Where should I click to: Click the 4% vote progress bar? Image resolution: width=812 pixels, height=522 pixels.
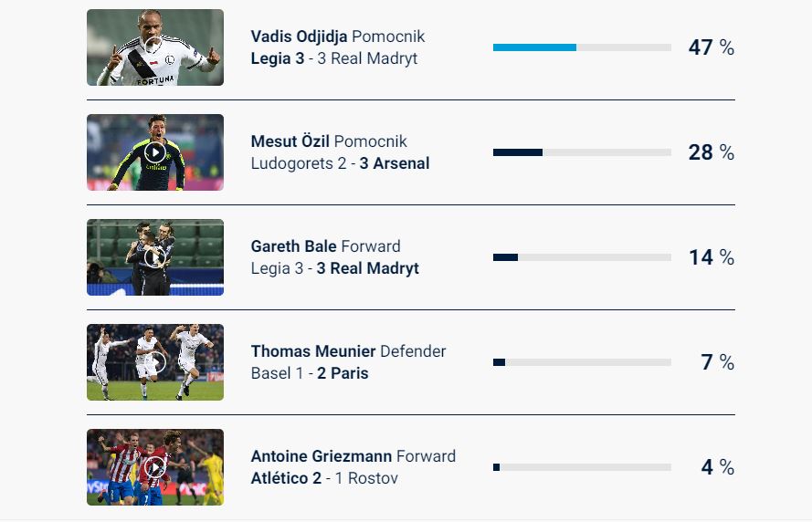582,467
